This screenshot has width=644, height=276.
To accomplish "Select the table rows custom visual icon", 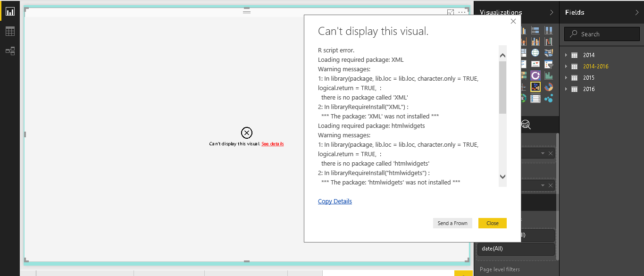I will tap(535, 99).
